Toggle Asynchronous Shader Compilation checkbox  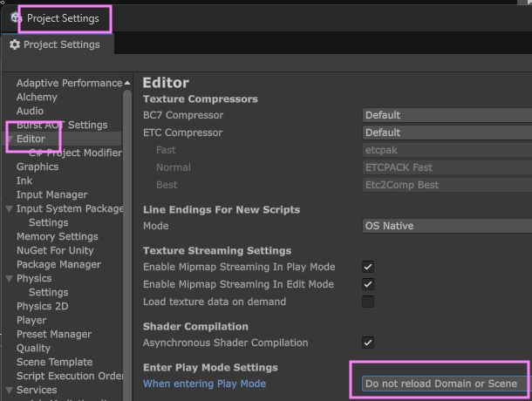click(x=368, y=343)
